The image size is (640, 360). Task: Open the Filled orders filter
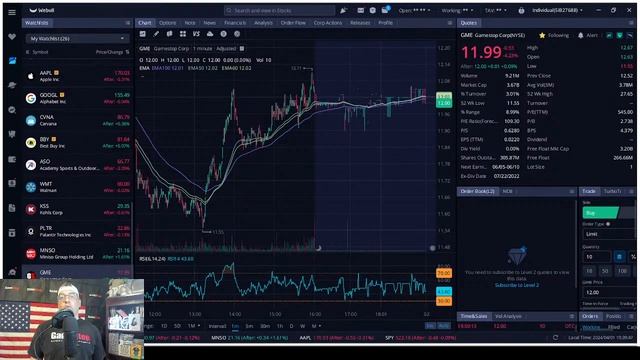(613, 327)
